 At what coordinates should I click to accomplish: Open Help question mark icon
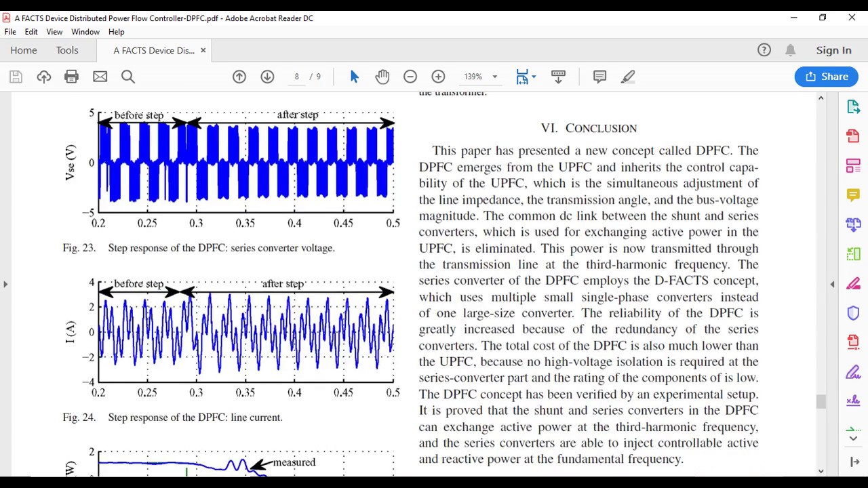764,50
